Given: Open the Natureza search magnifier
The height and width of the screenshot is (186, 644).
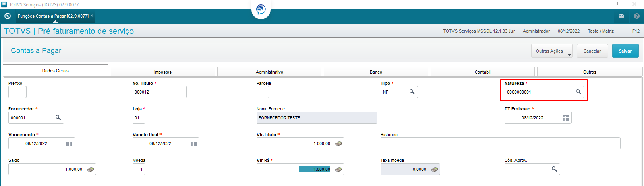Looking at the screenshot, I should 578,92.
